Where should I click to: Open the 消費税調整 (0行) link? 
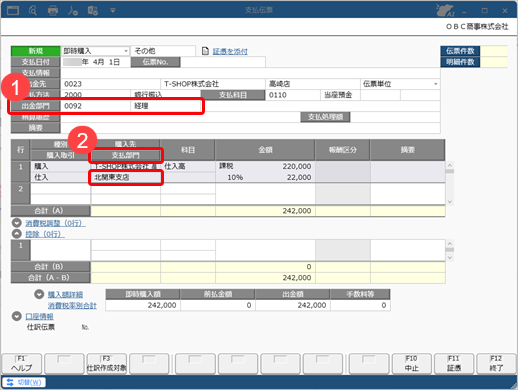(x=55, y=223)
